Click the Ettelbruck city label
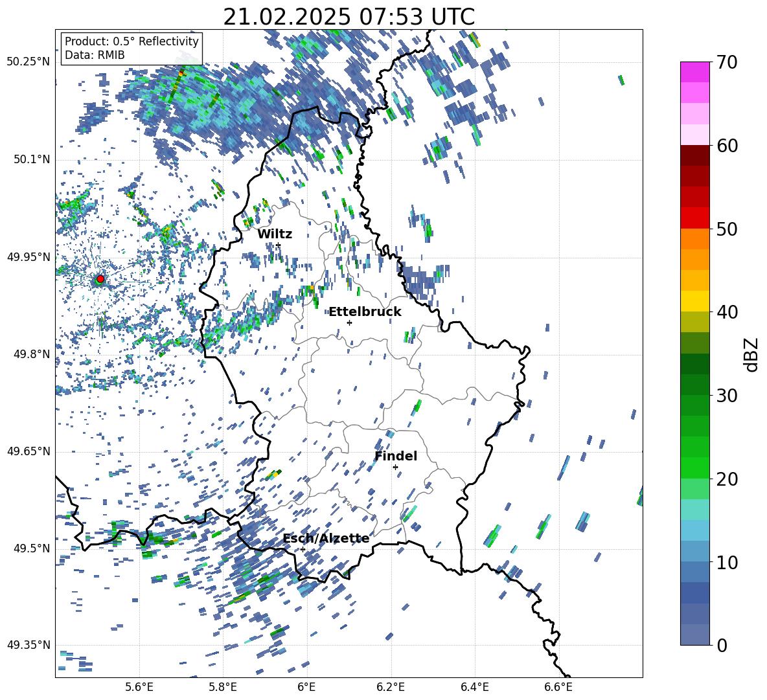This screenshot has height=700, width=767. (x=365, y=312)
